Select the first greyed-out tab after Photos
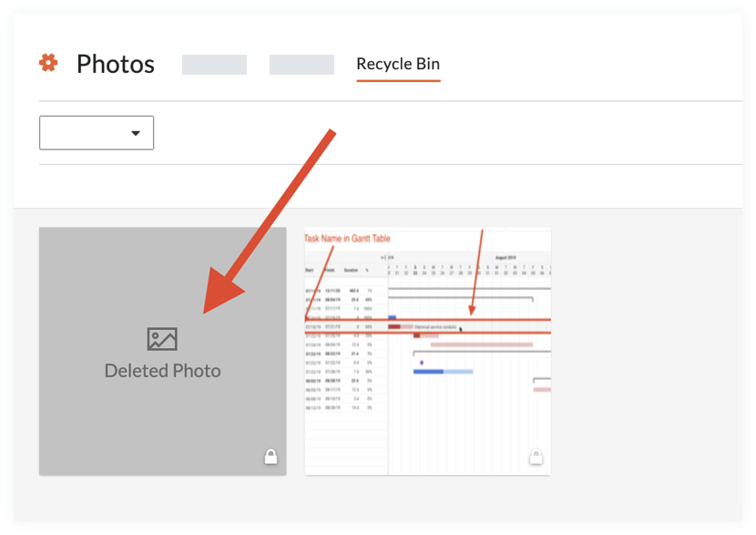 coord(214,64)
